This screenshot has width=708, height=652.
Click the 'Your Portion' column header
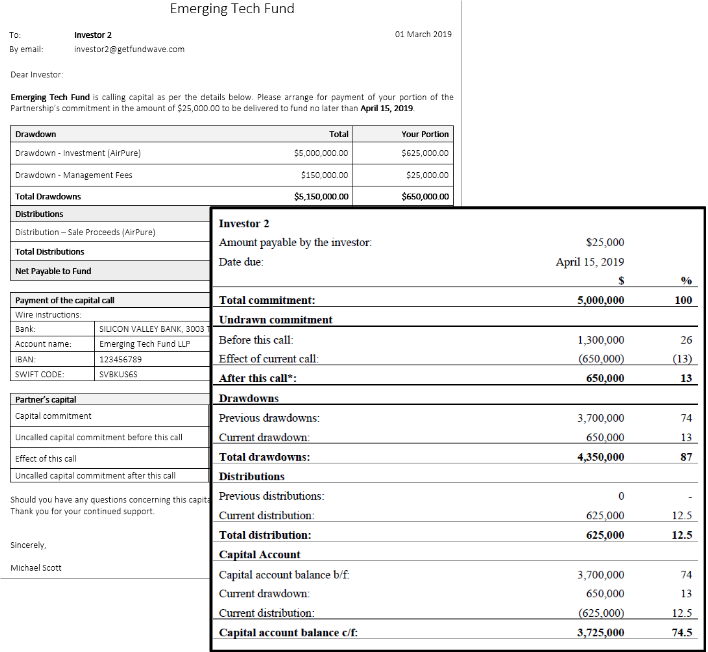425,134
